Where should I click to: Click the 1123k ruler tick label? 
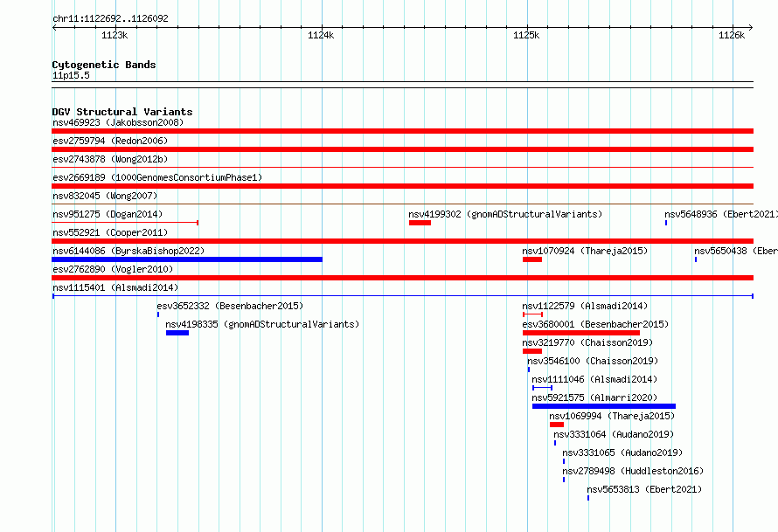pyautogui.click(x=115, y=35)
